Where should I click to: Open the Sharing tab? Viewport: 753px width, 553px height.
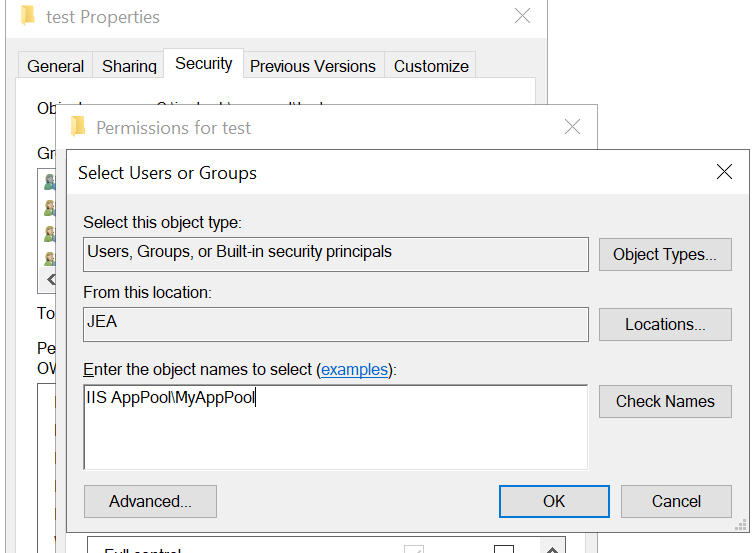click(129, 66)
